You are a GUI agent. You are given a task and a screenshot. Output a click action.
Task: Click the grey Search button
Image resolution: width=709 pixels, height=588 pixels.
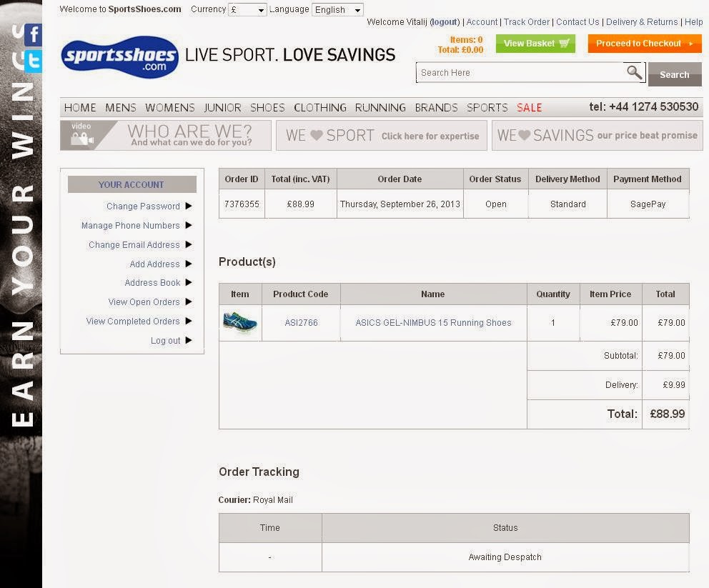tap(675, 74)
